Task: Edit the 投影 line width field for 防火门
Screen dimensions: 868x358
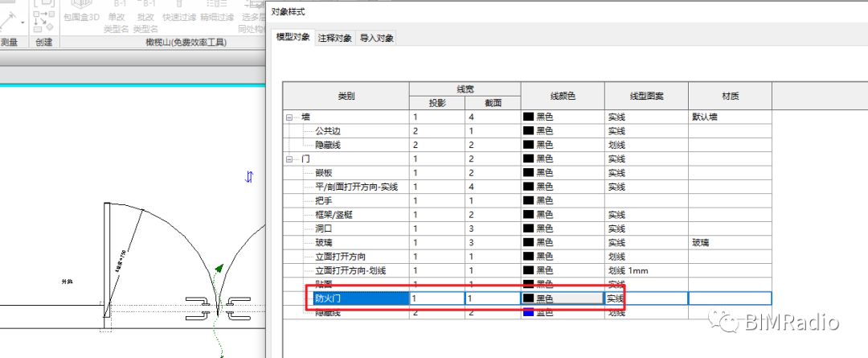Action: 437,298
